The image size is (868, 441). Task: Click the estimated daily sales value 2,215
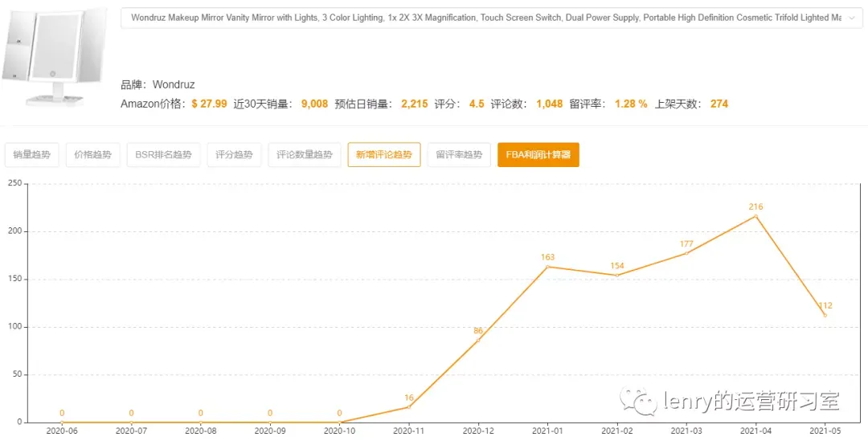coord(415,104)
